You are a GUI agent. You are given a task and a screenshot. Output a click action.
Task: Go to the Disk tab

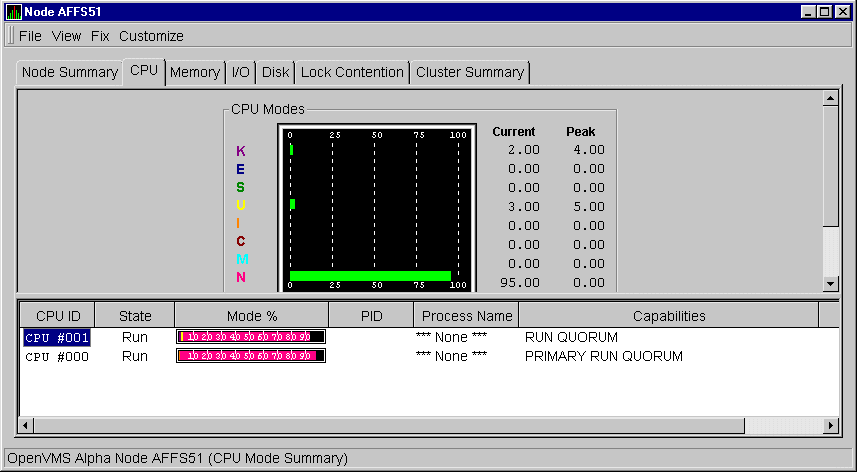(x=275, y=72)
